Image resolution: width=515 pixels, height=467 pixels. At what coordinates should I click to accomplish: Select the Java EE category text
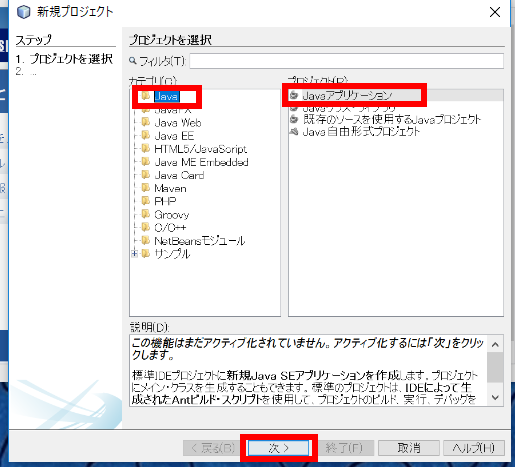[174, 136]
